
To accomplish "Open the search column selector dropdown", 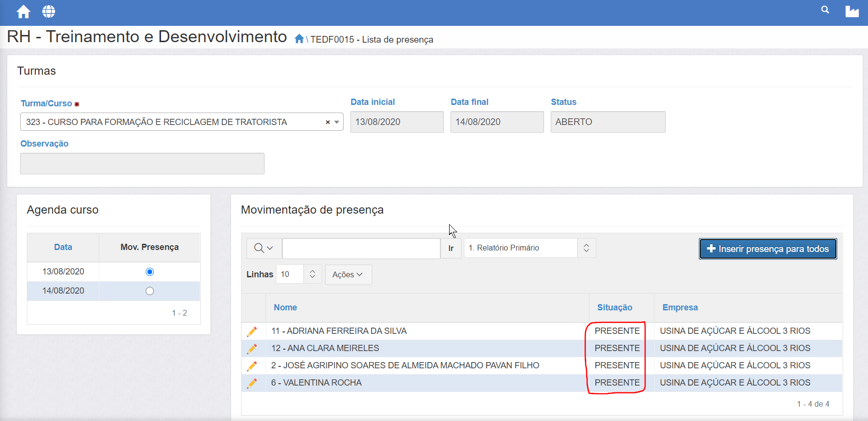I will click(264, 248).
